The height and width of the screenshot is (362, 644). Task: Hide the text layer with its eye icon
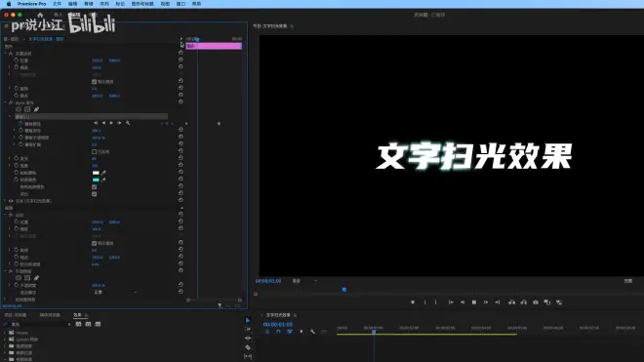coord(11,201)
